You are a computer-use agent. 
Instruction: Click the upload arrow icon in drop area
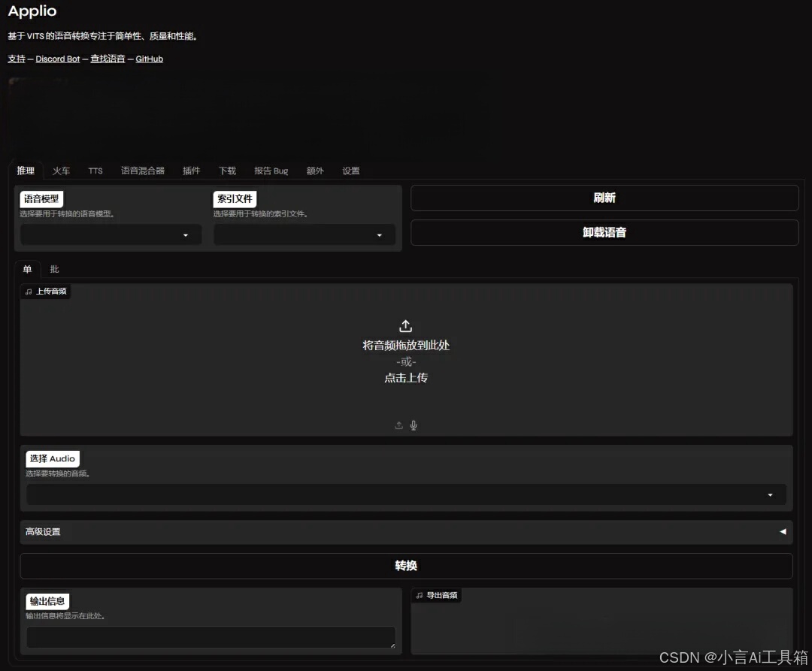pyautogui.click(x=405, y=326)
